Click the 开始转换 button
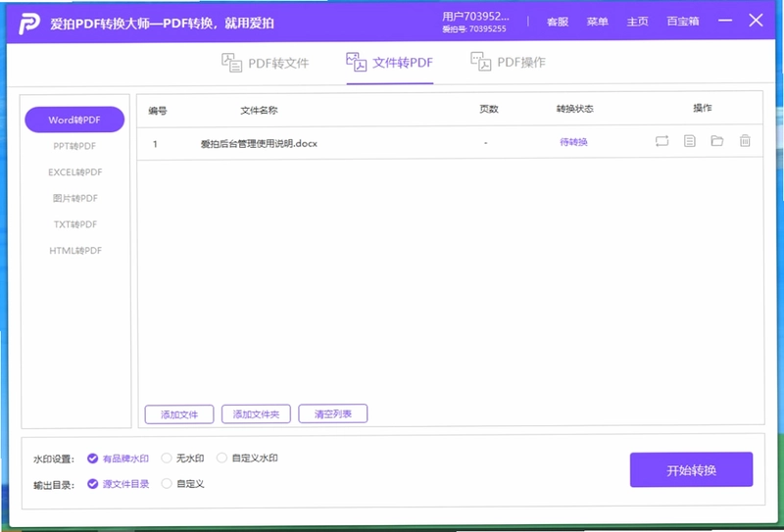This screenshot has width=784, height=532. click(x=691, y=469)
